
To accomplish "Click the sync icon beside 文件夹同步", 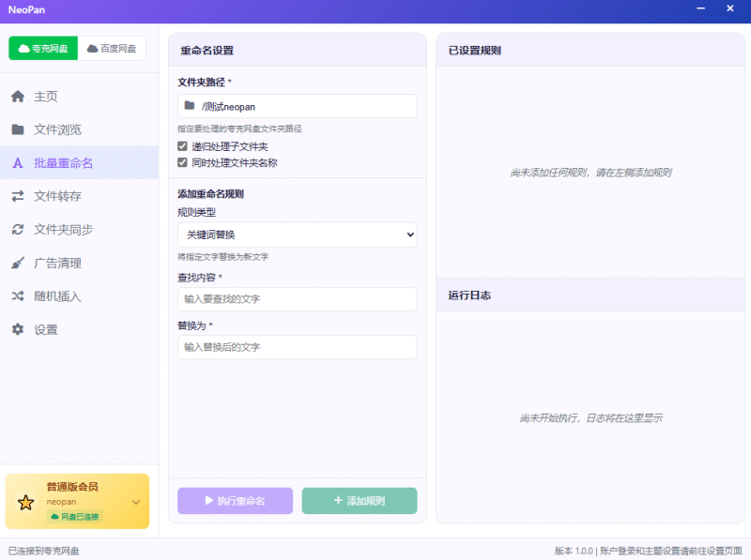I will pyautogui.click(x=18, y=230).
